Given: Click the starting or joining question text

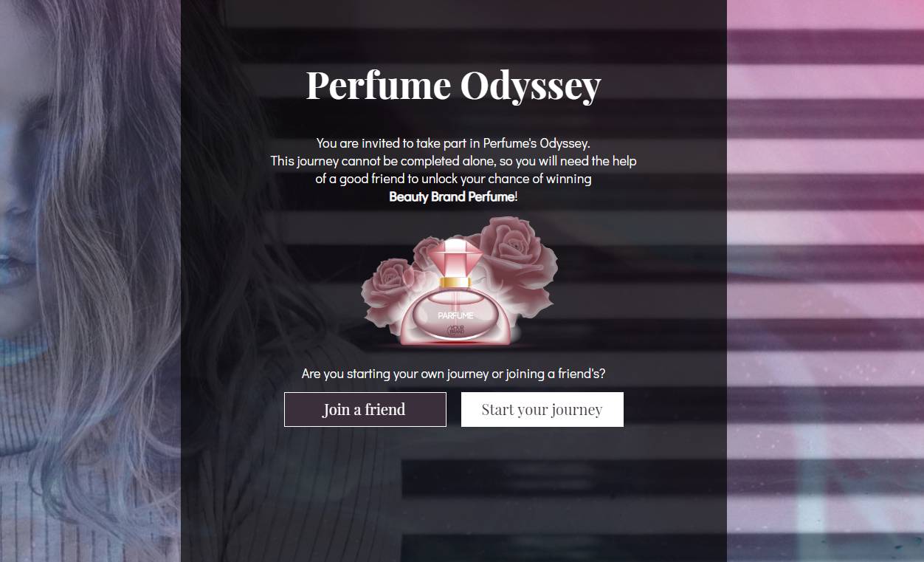Looking at the screenshot, I should 453,374.
